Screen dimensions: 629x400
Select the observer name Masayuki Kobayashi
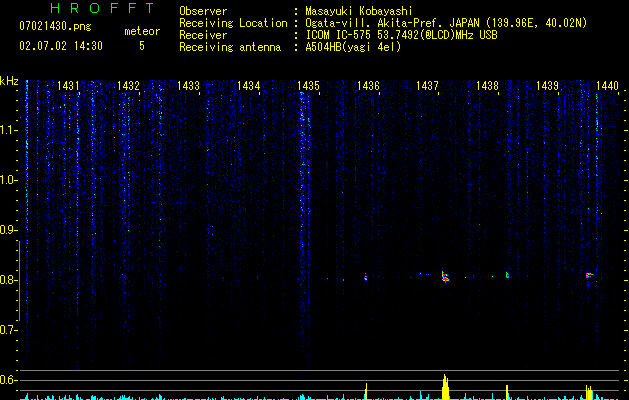coord(359,11)
